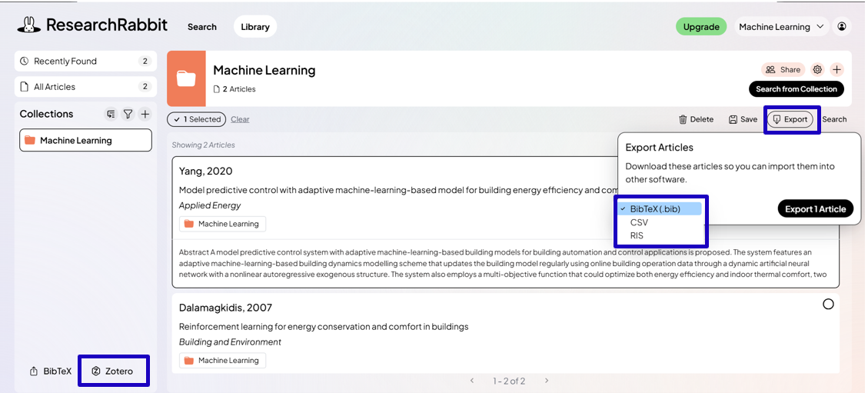Click the Dalamagkidis, 2007 heading

click(225, 307)
